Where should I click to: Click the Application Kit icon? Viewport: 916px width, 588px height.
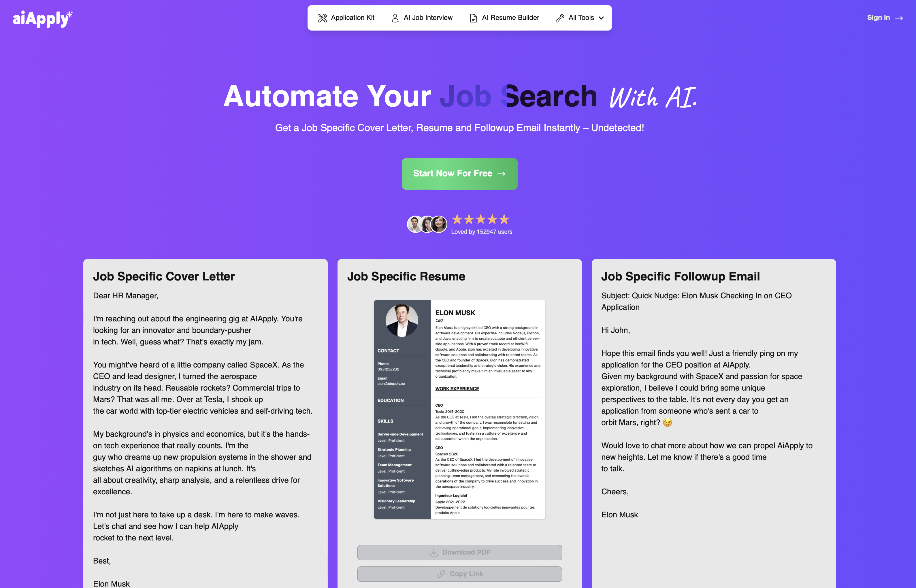point(323,17)
